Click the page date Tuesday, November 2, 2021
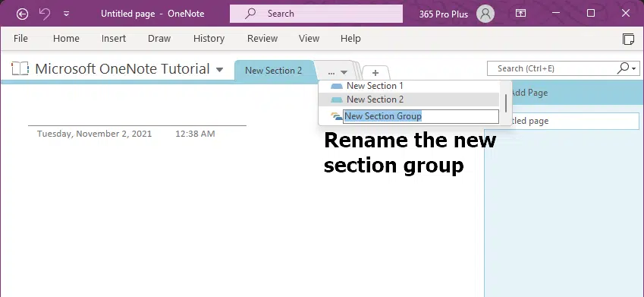Viewport: 644px width, 297px height. pos(95,134)
